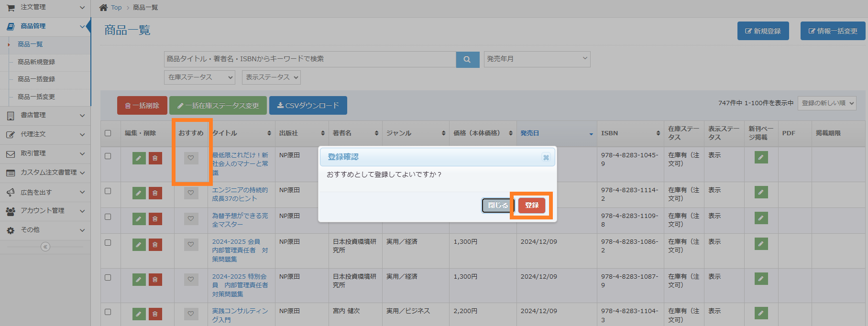The width and height of the screenshot is (868, 326).
Task: Expand the 代理注文 sidebar menu
Action: (x=45, y=134)
